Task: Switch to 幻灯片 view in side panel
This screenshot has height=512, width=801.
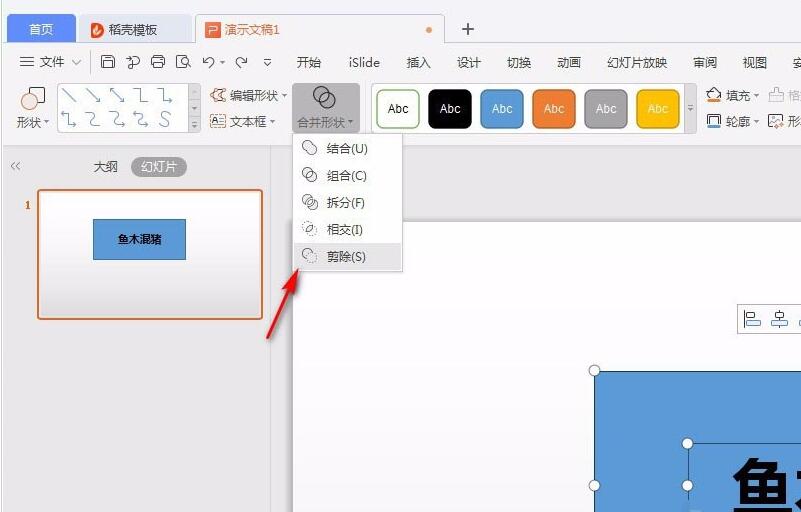Action: [x=158, y=167]
